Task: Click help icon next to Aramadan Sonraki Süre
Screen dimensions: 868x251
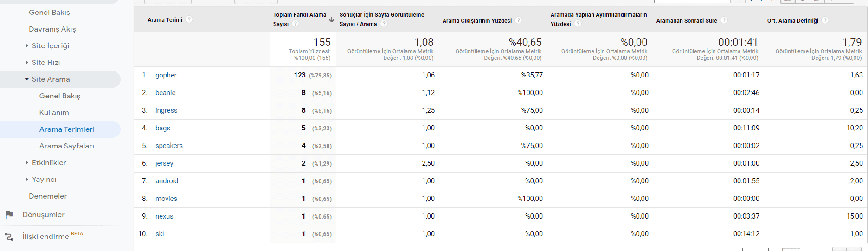Action: tap(724, 20)
